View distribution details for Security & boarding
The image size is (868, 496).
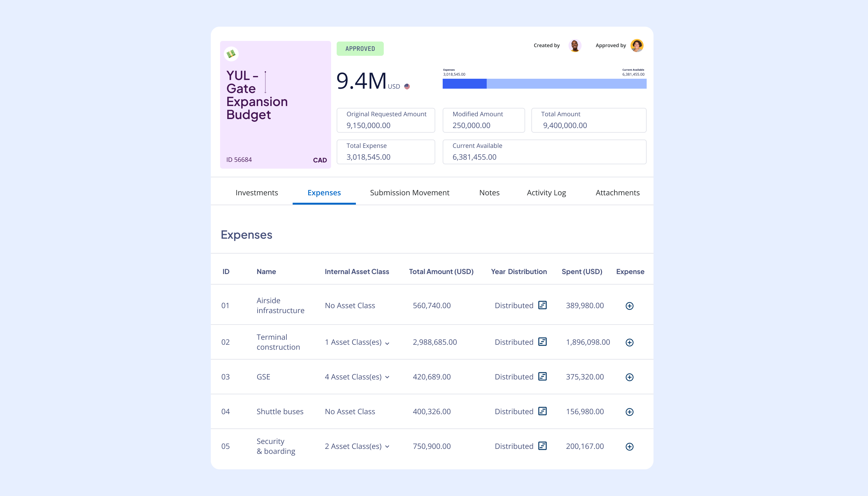[x=542, y=446]
